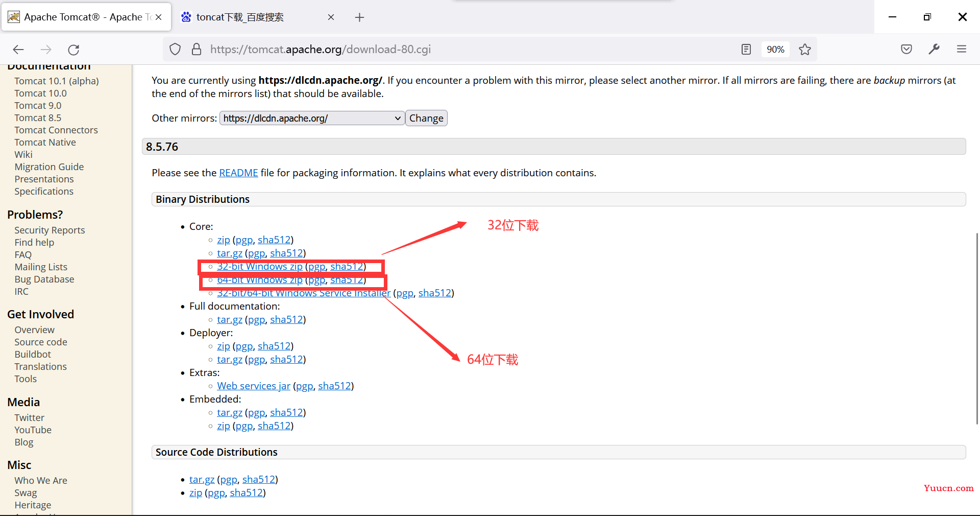Open Tomcat 10.0 documentation link
Screen dimensions: 980x516
tap(40, 93)
